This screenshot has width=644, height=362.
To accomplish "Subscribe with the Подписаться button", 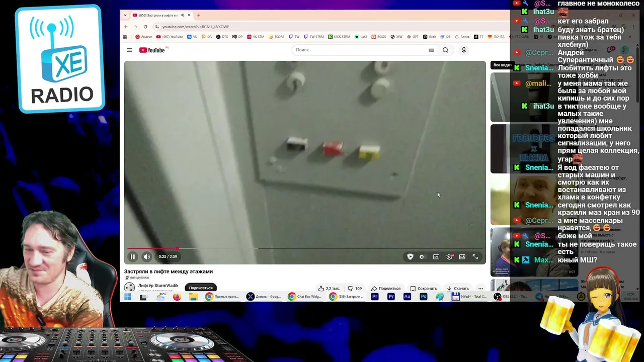I will (201, 288).
